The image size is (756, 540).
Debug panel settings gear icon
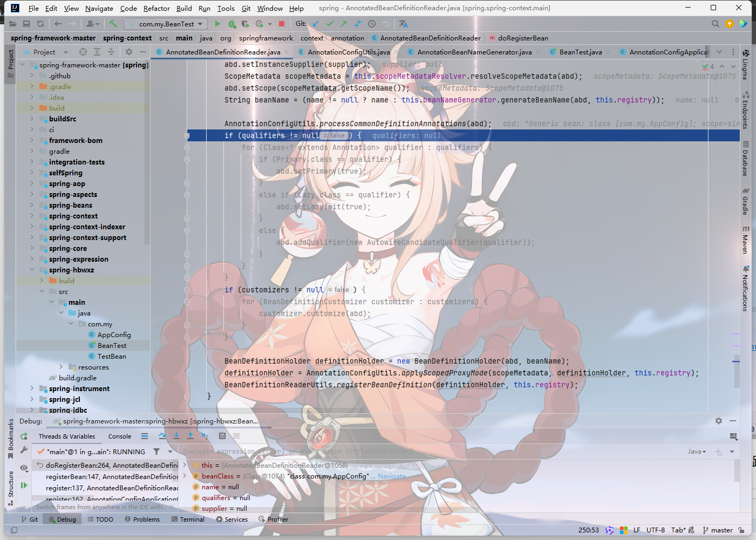719,421
